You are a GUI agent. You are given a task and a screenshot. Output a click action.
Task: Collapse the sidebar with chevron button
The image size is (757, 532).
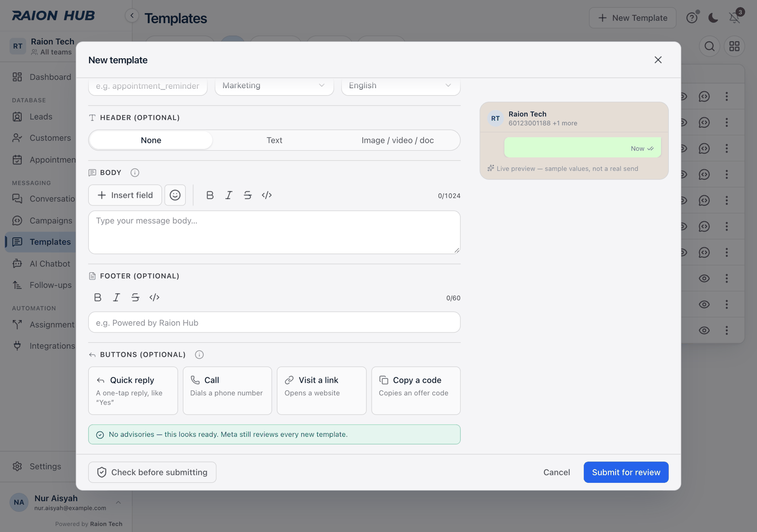click(132, 16)
